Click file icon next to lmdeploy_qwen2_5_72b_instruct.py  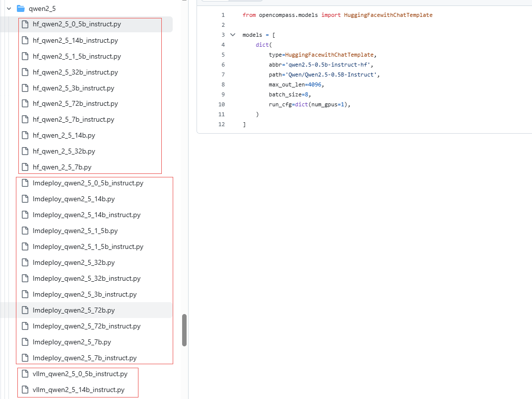(x=25, y=326)
